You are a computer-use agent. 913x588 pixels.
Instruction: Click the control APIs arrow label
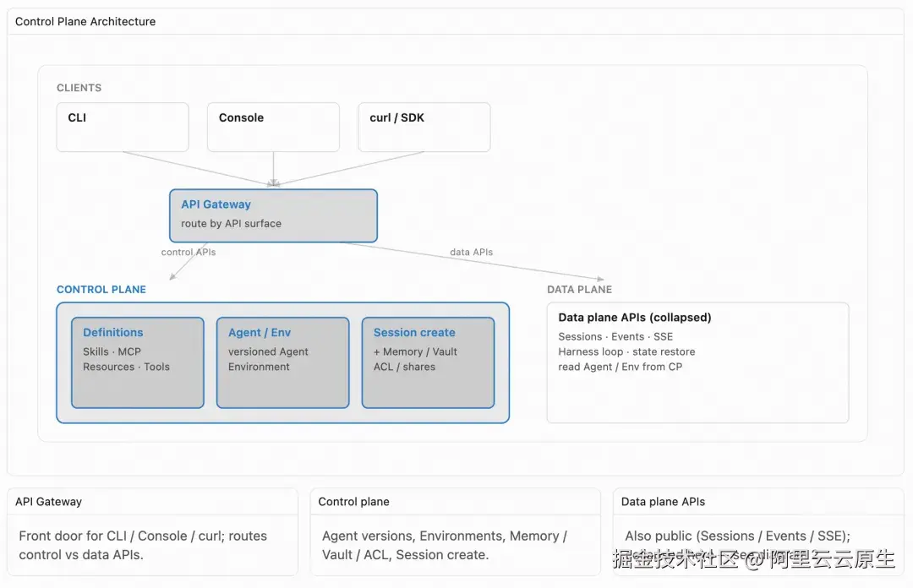click(x=188, y=252)
